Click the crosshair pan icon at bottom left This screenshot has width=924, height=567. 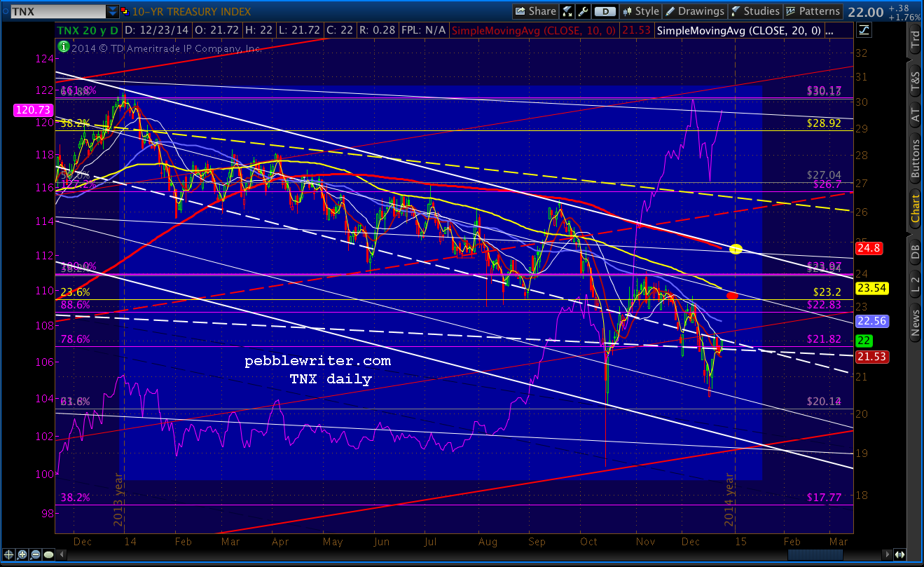coord(9,554)
